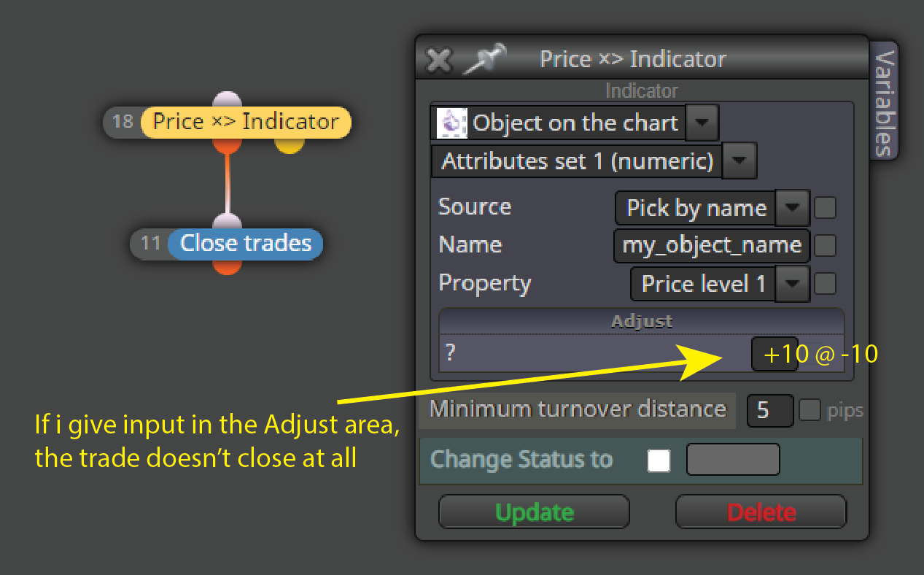Image resolution: width=924 pixels, height=575 pixels.
Task: Click yellow output connector on Price ×> Indicator block
Action: (x=289, y=144)
